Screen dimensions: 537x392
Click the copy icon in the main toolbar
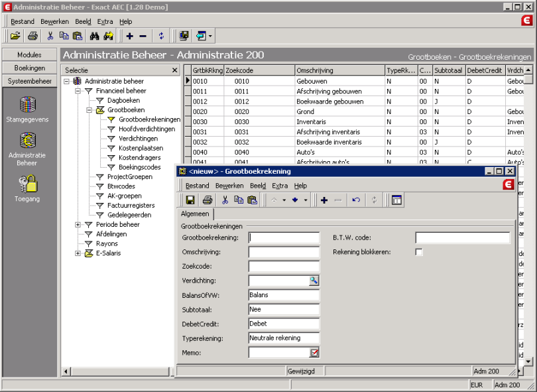click(x=64, y=36)
